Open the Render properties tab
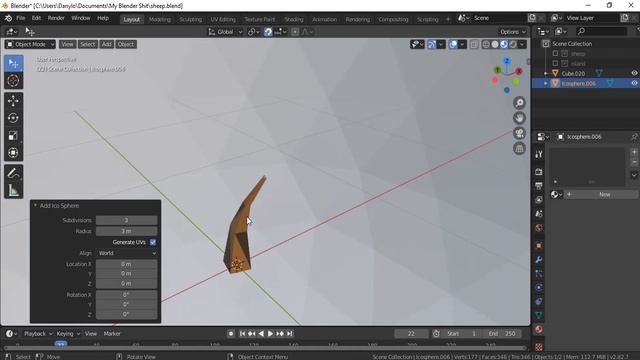Viewport: 640px width, 360px height. tap(539, 172)
